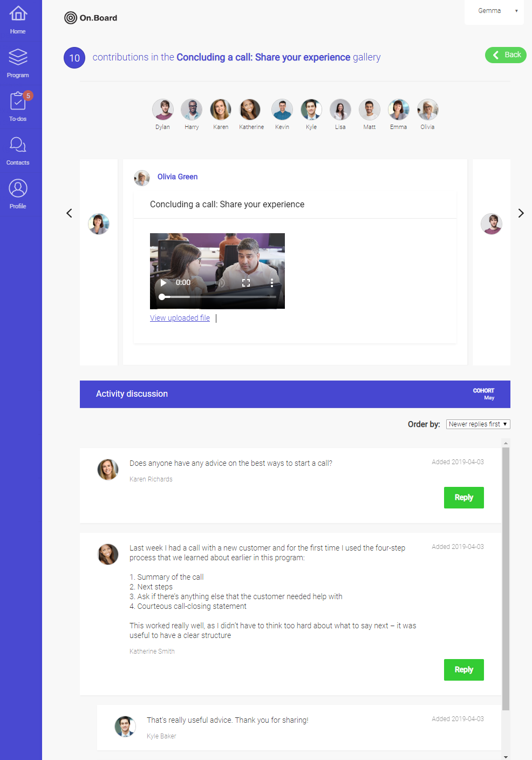Open the "View uploaded file" link
This screenshot has height=760, width=532.
click(x=180, y=318)
